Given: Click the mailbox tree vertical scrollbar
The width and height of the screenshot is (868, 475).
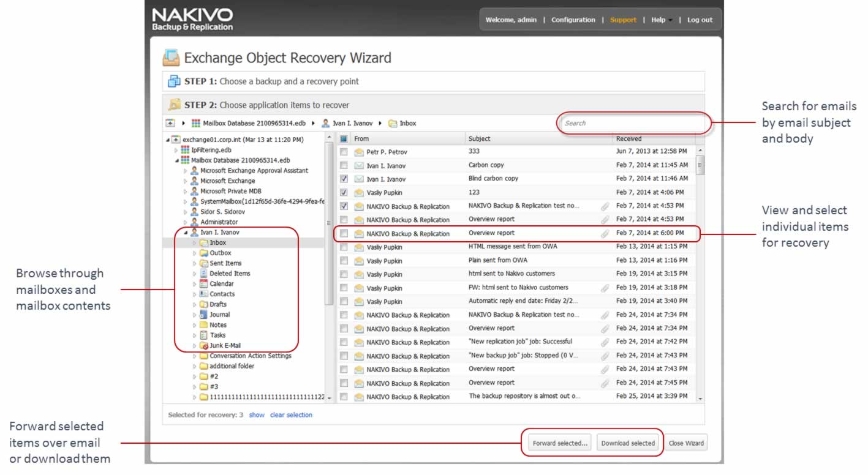Looking at the screenshot, I should coord(330,223).
